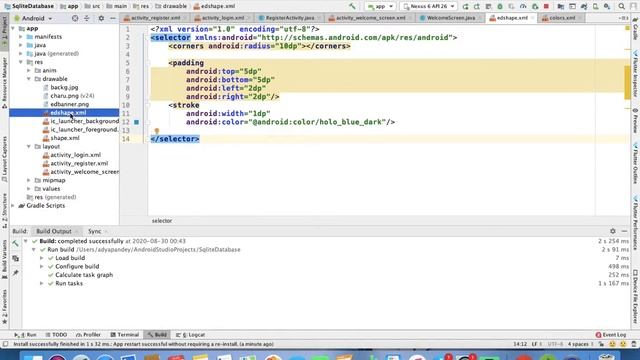Select backg.jpg in drawable folder
640x360 pixels.
point(64,87)
